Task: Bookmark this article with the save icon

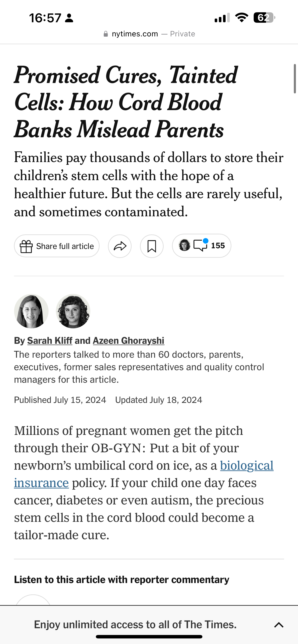Action: (x=152, y=246)
